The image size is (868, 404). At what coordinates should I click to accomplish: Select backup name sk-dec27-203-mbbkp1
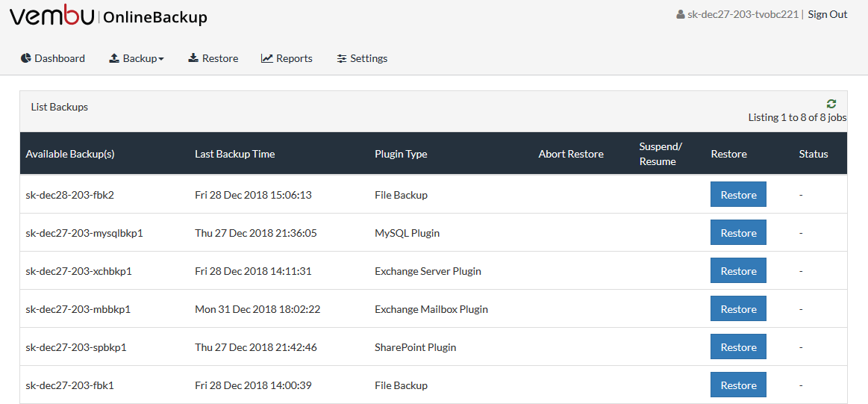(x=78, y=309)
